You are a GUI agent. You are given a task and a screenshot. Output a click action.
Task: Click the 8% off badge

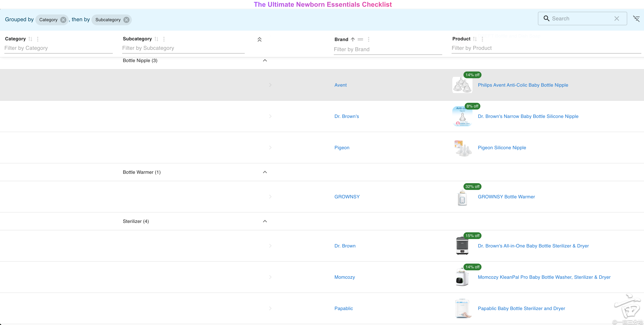(472, 106)
